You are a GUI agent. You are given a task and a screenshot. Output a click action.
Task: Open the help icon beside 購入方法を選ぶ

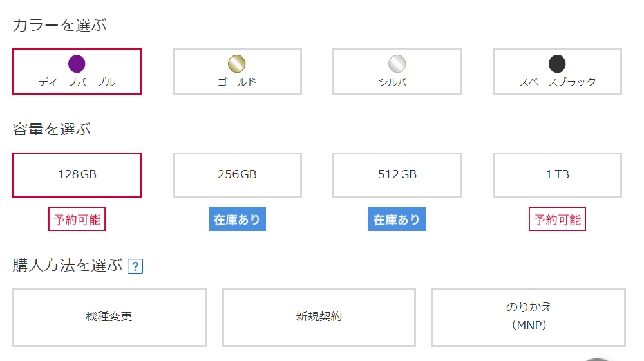[135, 266]
